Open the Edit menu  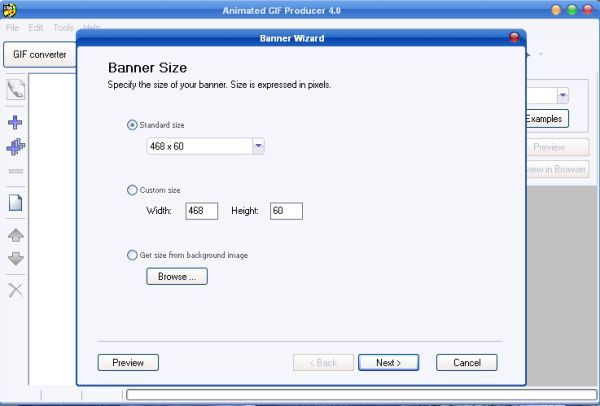point(36,28)
